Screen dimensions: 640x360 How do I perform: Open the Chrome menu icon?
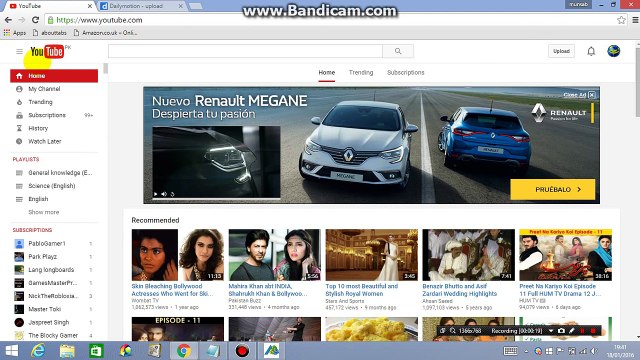pos(635,20)
